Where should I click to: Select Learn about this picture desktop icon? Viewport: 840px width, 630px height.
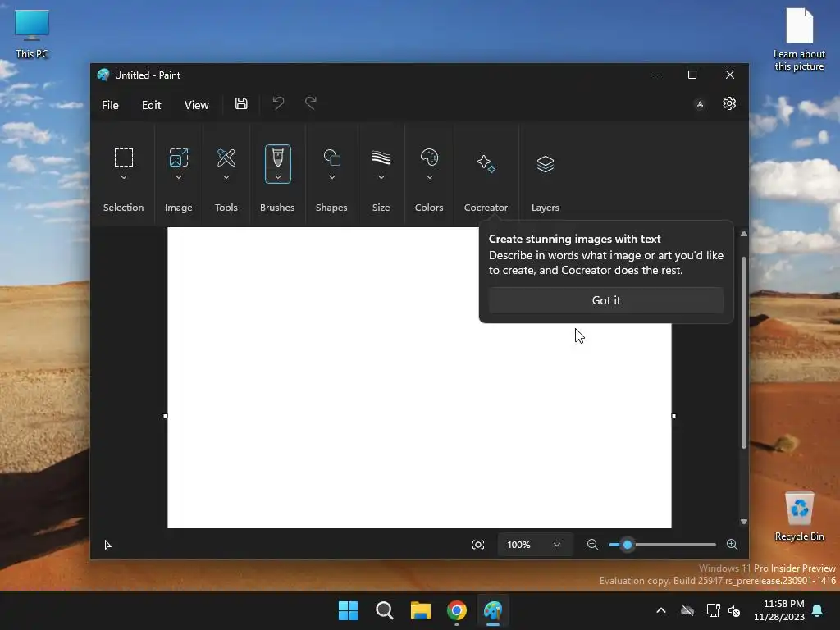pyautogui.click(x=799, y=39)
